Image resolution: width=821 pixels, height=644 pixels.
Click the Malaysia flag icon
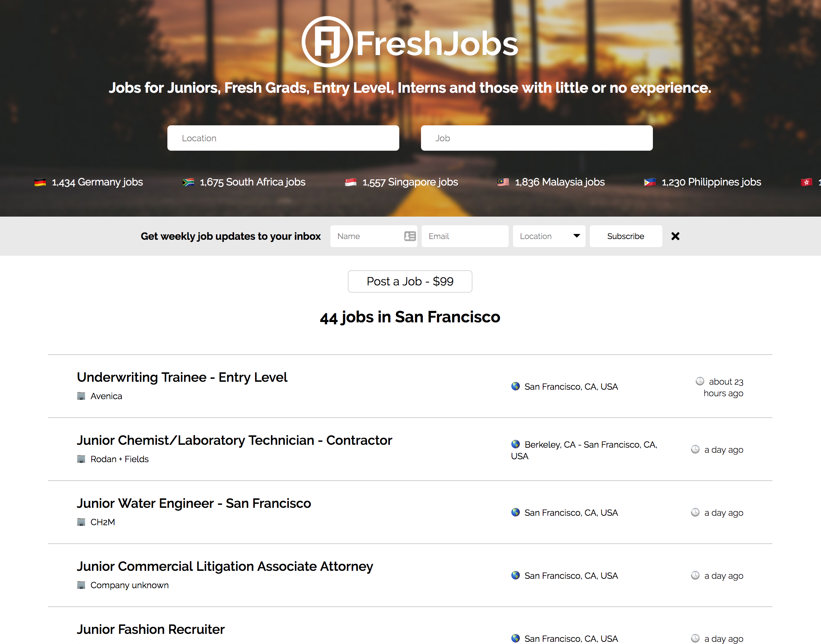coord(503,182)
